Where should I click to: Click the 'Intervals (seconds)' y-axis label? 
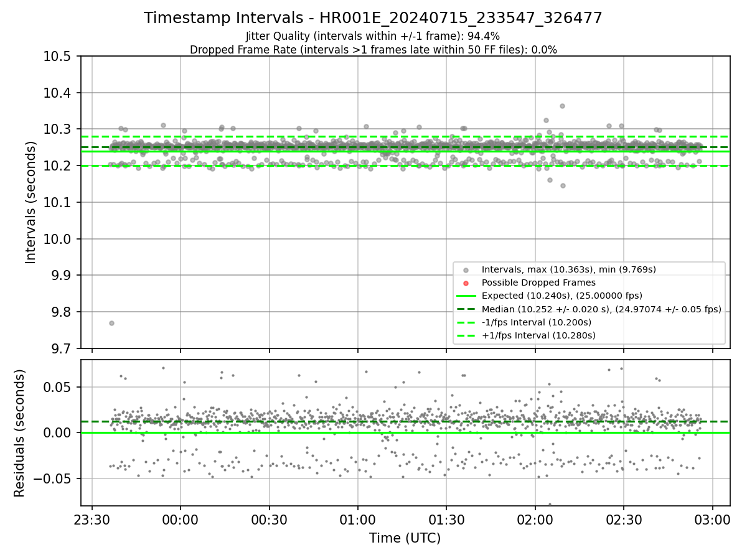[31, 202]
